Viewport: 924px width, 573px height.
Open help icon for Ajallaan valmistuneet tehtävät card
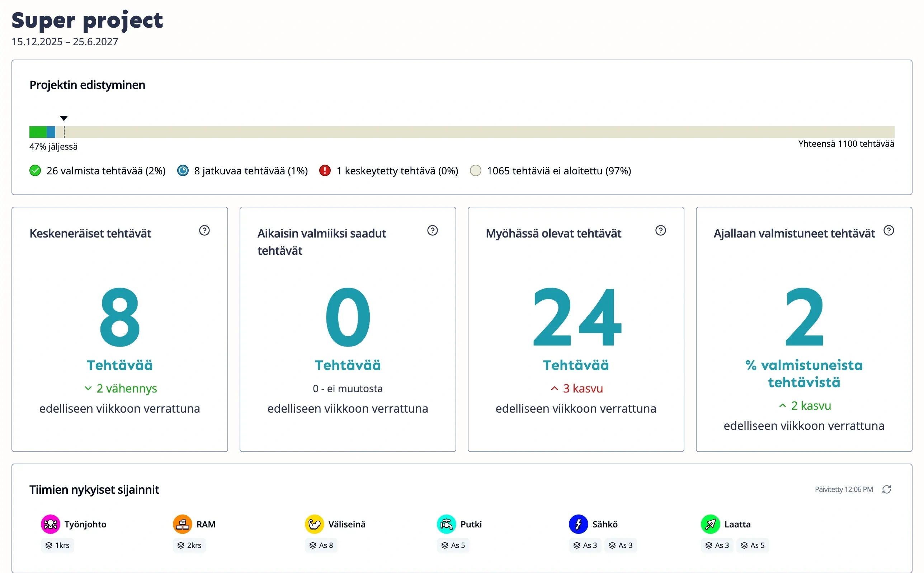click(x=888, y=230)
